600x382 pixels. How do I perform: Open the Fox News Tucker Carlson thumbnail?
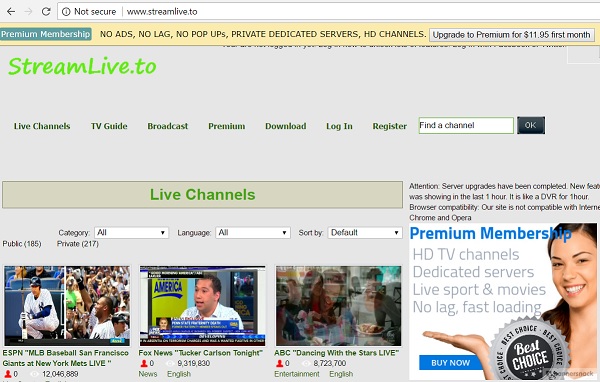202,305
